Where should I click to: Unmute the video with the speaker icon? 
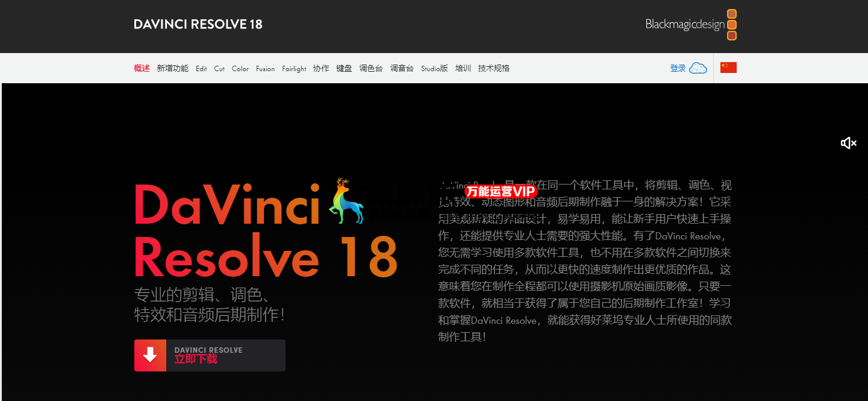pyautogui.click(x=849, y=143)
